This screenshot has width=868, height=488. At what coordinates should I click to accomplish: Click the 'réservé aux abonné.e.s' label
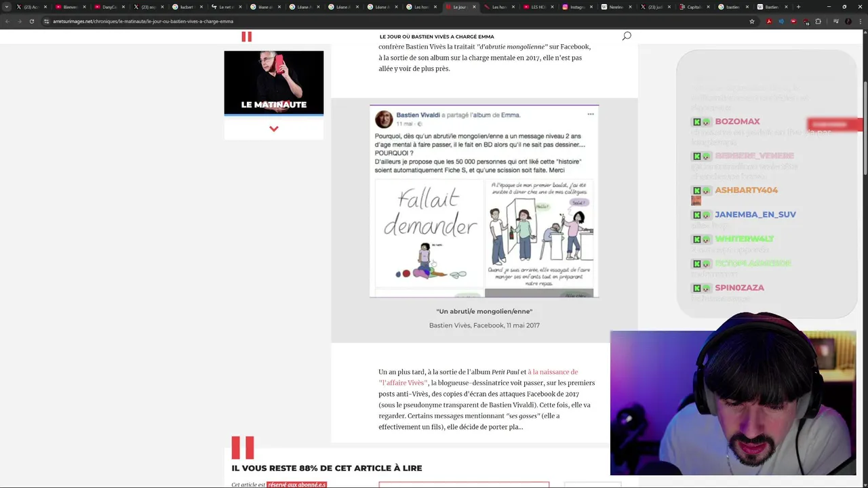296,485
